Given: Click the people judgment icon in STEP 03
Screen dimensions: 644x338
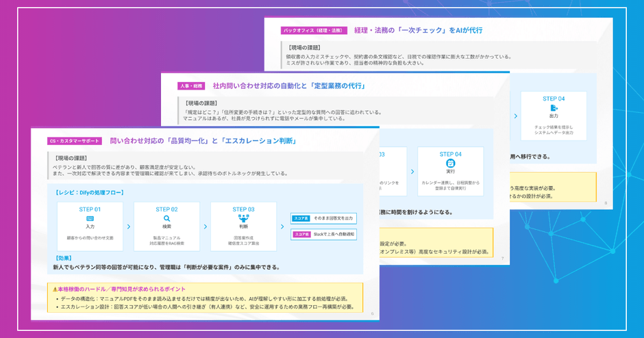Looking at the screenshot, I should (243, 219).
